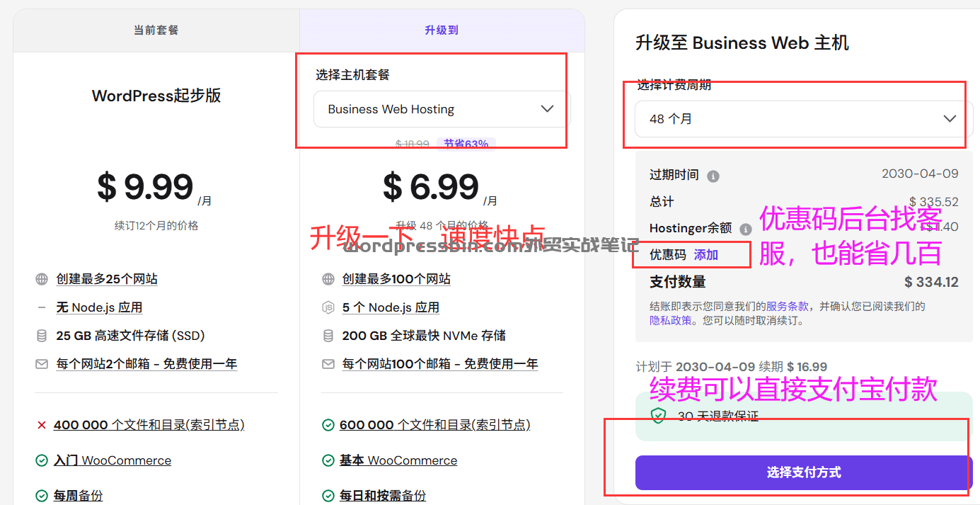This screenshot has width=980, height=505.
Task: Switch to the 升级到 tab
Action: [440, 30]
